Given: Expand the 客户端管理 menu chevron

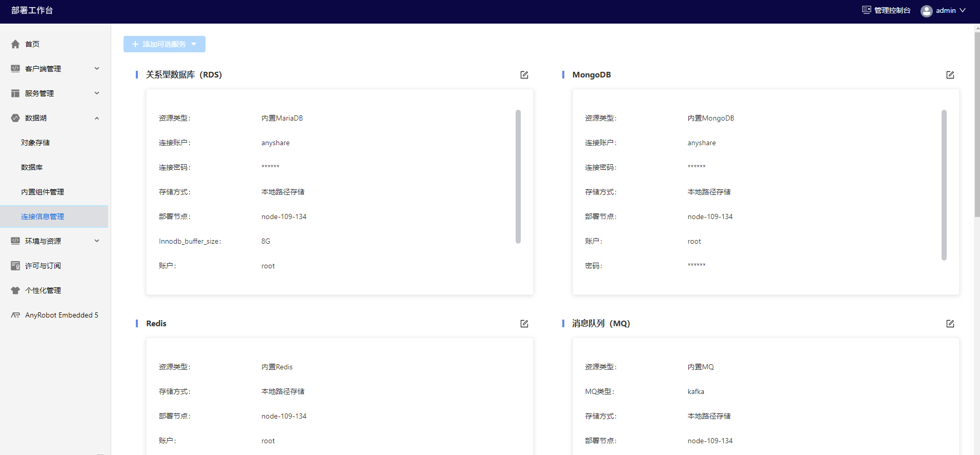Looking at the screenshot, I should [x=97, y=68].
